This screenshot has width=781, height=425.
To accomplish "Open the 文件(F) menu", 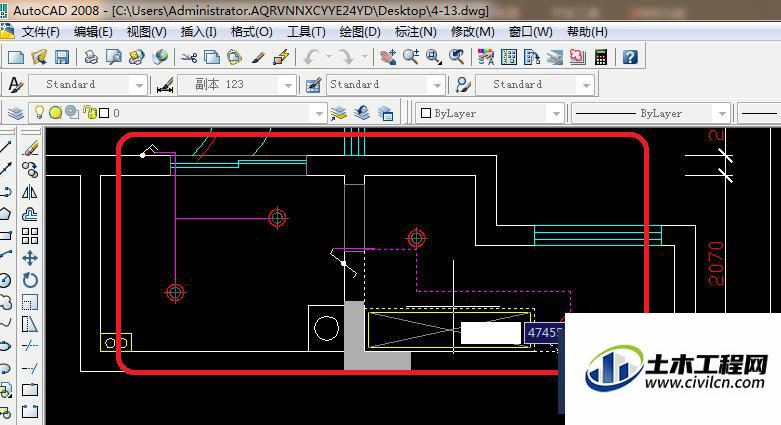I will pos(40,32).
